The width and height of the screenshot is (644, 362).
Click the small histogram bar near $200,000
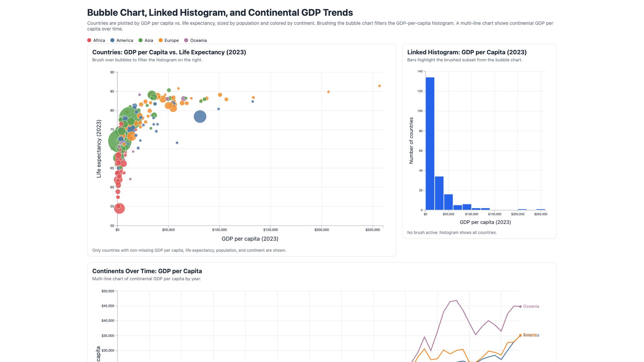522,209
